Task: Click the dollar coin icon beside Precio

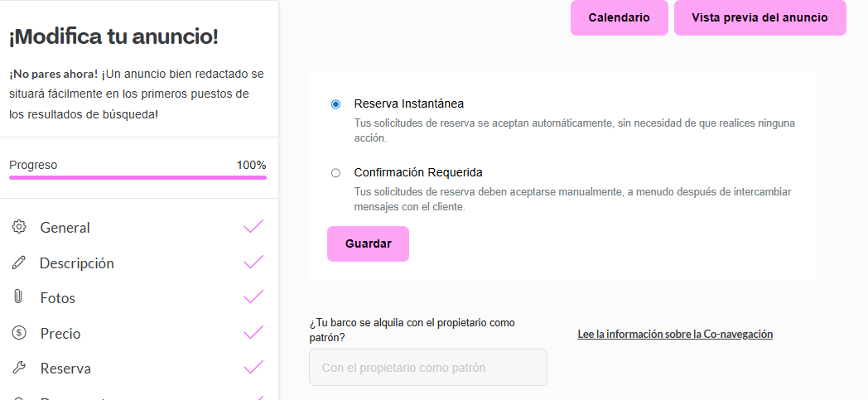Action: (19, 333)
